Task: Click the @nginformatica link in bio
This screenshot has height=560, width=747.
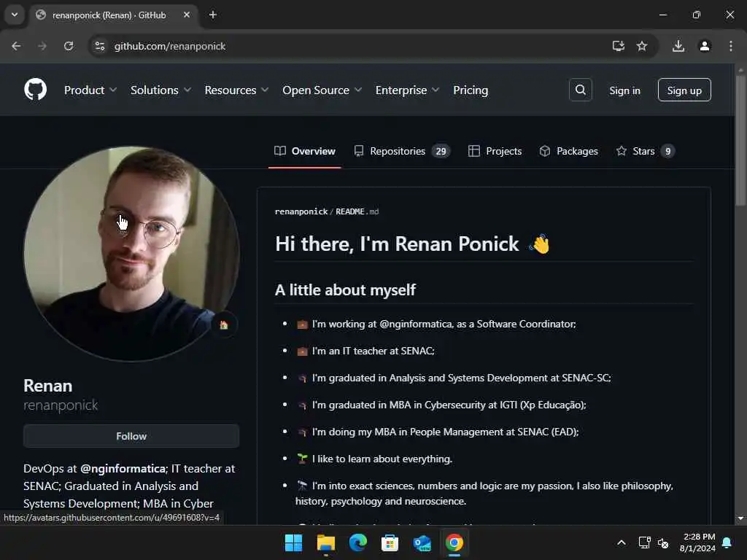Action: tap(123, 469)
